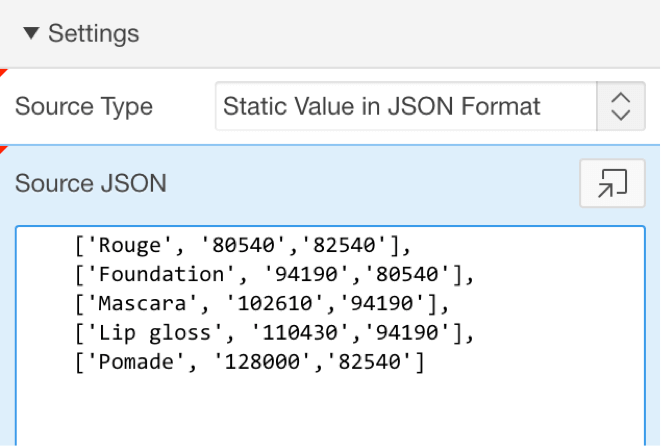Viewport: 661px width, 446px height.
Task: Open the Static Value in JSON Format select list
Action: (430, 106)
